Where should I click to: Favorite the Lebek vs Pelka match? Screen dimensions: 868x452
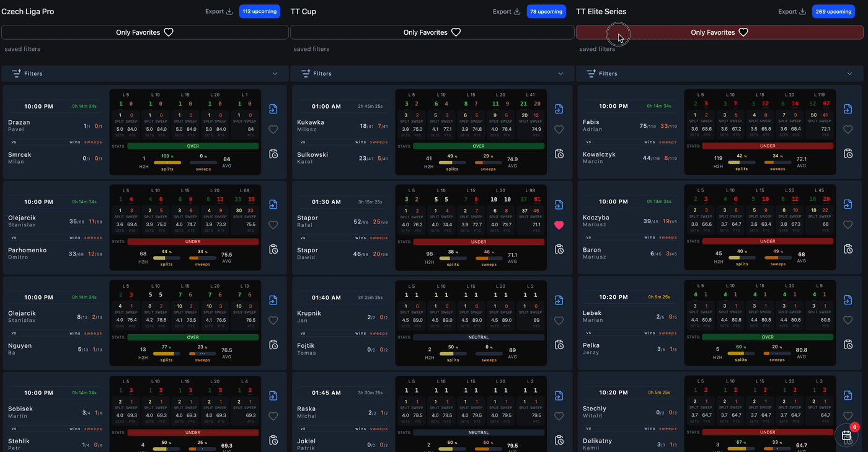click(x=848, y=321)
